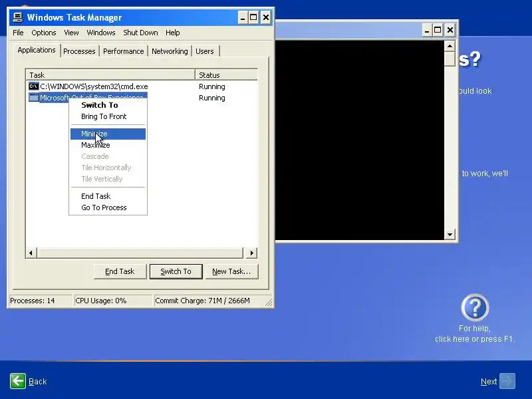Click the task list horizontal scrollbar track
Viewport: 532px width, 399px height.
point(140,253)
